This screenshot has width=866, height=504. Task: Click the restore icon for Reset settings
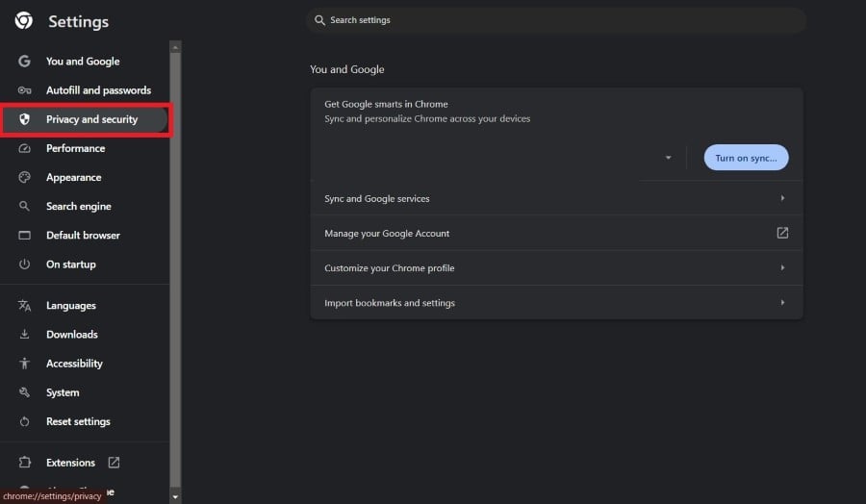coord(24,421)
